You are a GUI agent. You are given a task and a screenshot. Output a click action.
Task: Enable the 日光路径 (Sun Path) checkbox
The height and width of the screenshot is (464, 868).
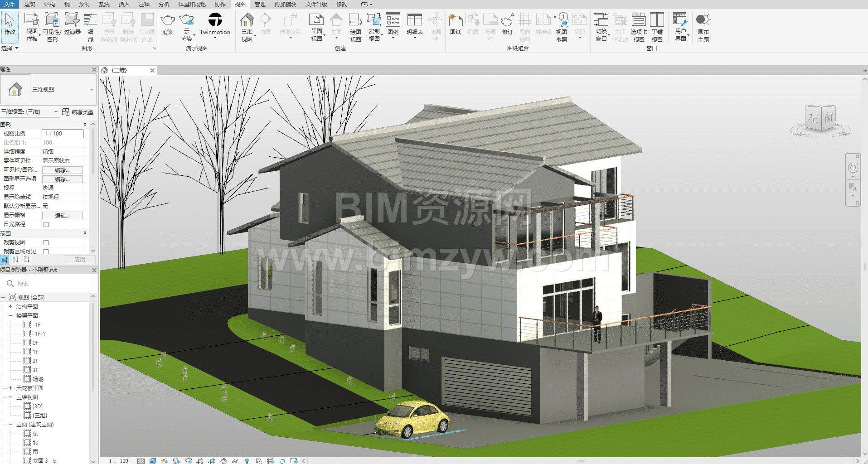[46, 224]
